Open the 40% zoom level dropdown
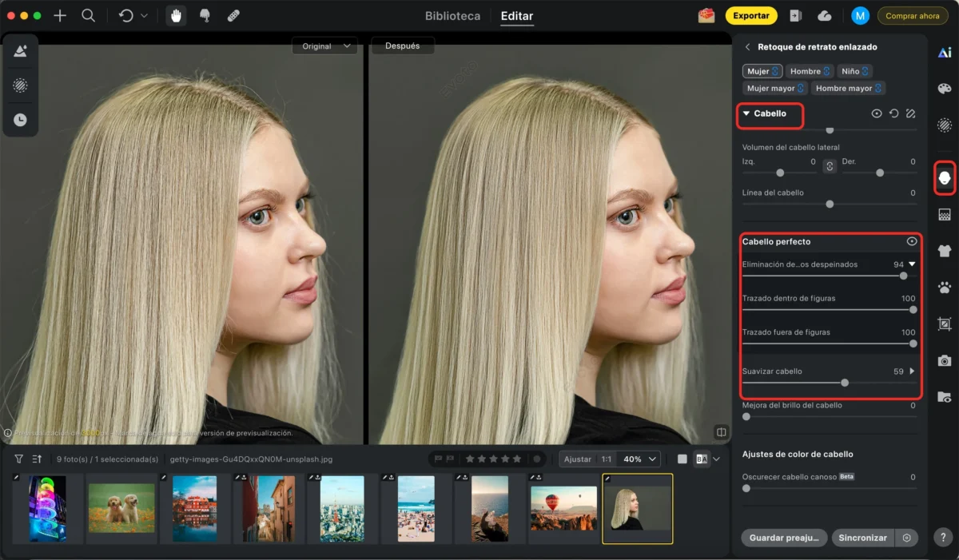Viewport: 959px width, 560px height. (641, 459)
